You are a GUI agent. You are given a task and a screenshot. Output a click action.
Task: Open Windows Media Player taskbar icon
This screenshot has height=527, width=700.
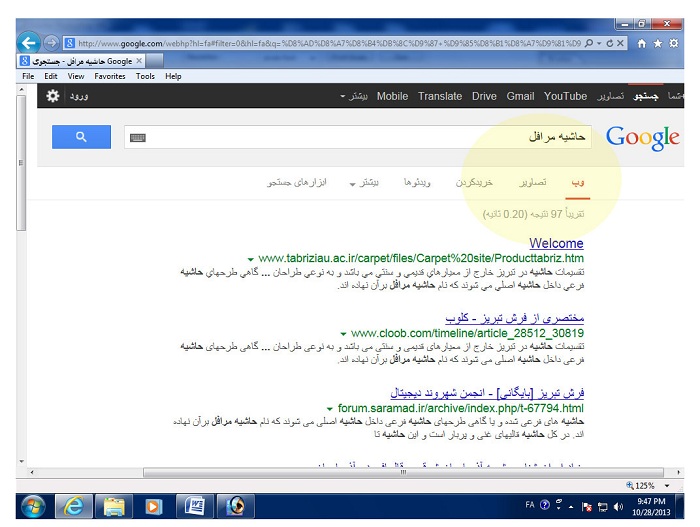pyautogui.click(x=154, y=506)
